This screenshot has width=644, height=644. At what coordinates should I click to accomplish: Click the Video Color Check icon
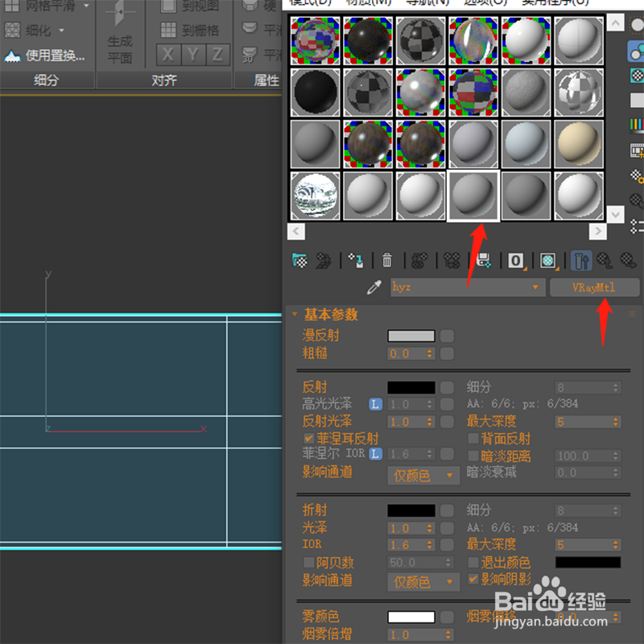637,125
